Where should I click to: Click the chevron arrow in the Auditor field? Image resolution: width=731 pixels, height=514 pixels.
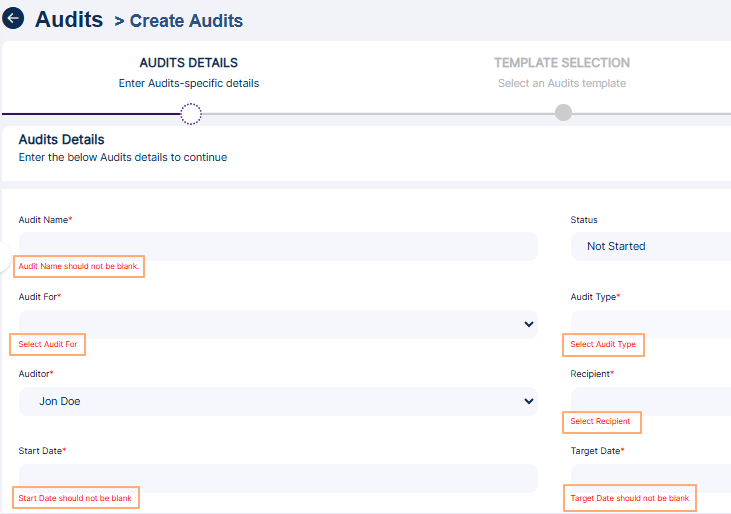528,401
